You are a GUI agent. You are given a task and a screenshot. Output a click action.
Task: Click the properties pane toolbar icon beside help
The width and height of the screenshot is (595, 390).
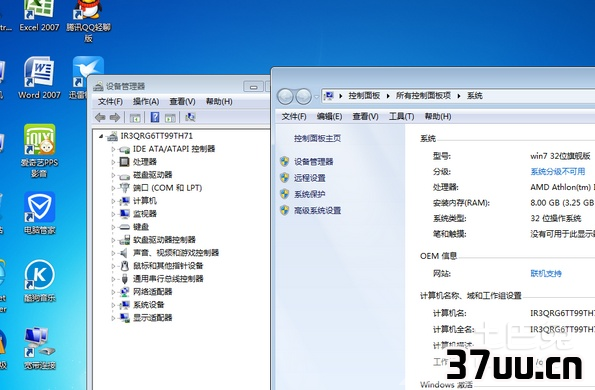pyautogui.click(x=170, y=118)
